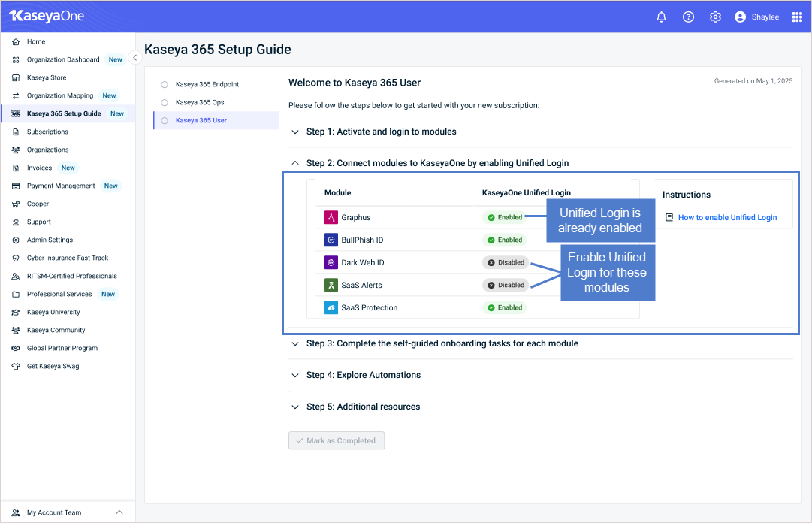Click the New badge beside Organization Dashboard

[x=116, y=59]
